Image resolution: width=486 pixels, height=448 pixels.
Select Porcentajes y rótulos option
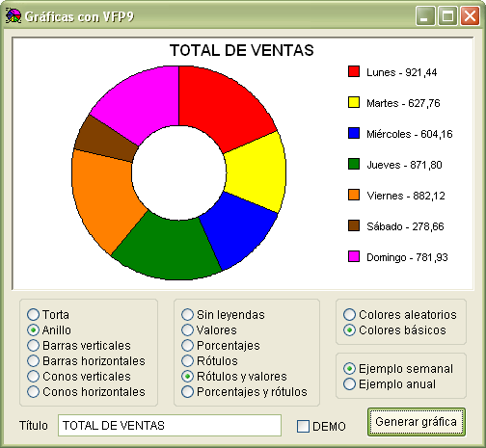tap(244, 391)
